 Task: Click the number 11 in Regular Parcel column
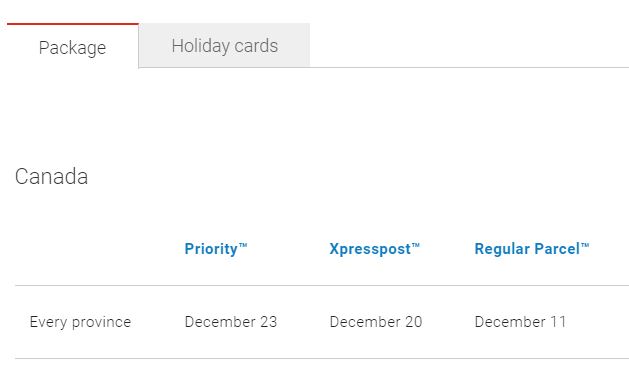pos(558,322)
